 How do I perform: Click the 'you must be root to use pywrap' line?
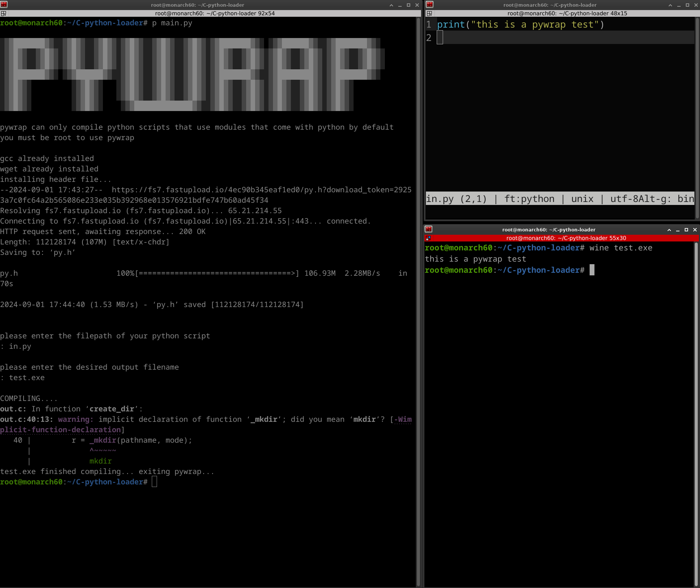(x=67, y=138)
